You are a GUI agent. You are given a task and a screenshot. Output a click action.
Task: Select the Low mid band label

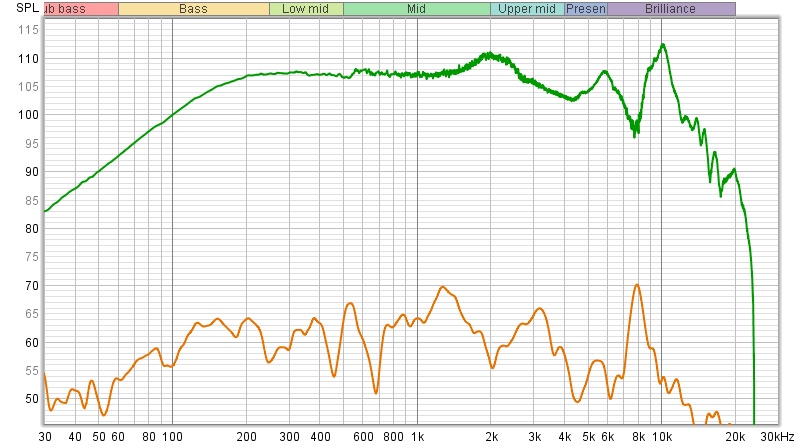pyautogui.click(x=306, y=9)
